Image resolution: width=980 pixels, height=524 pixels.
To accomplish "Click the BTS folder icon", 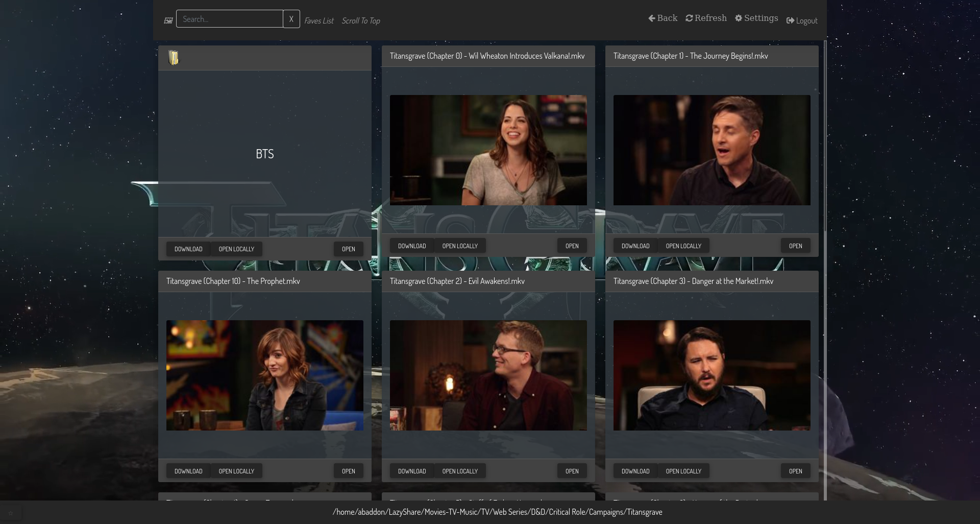I will tap(174, 58).
